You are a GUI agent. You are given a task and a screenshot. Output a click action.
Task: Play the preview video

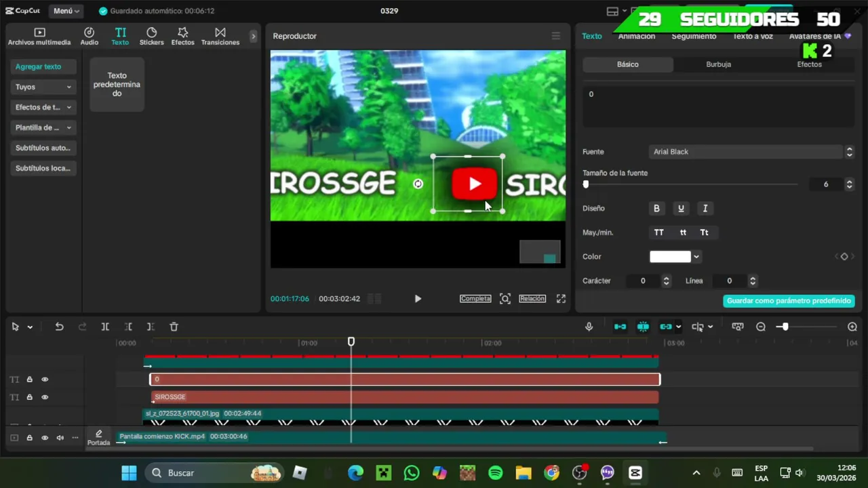[418, 298]
